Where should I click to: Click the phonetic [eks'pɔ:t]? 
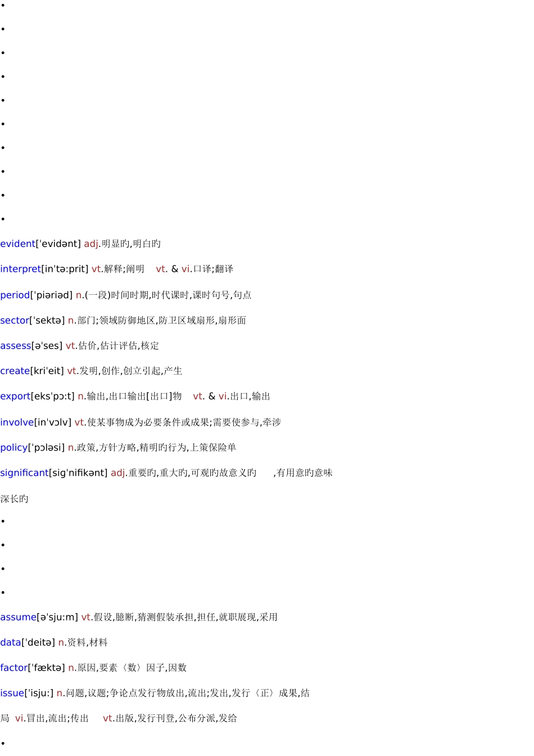[x=53, y=396]
